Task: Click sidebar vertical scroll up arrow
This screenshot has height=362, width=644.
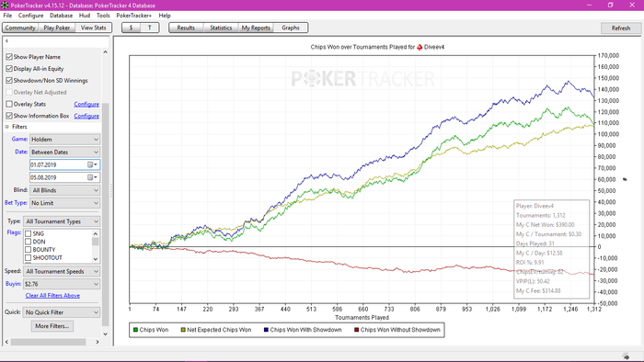Action: pyautogui.click(x=105, y=52)
